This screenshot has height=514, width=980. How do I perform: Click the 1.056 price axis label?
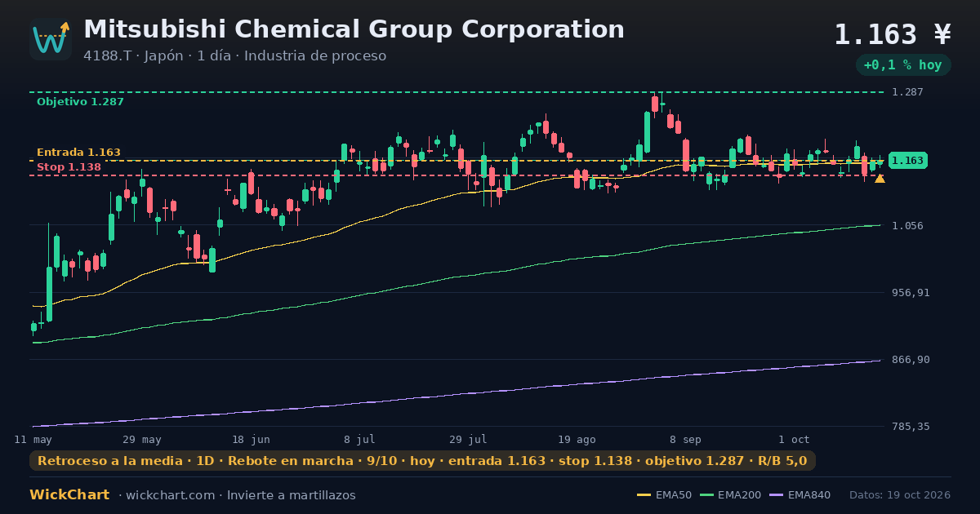907,226
